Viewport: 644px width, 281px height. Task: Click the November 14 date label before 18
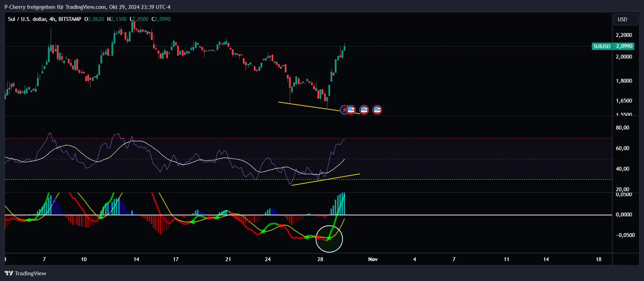tap(546, 259)
